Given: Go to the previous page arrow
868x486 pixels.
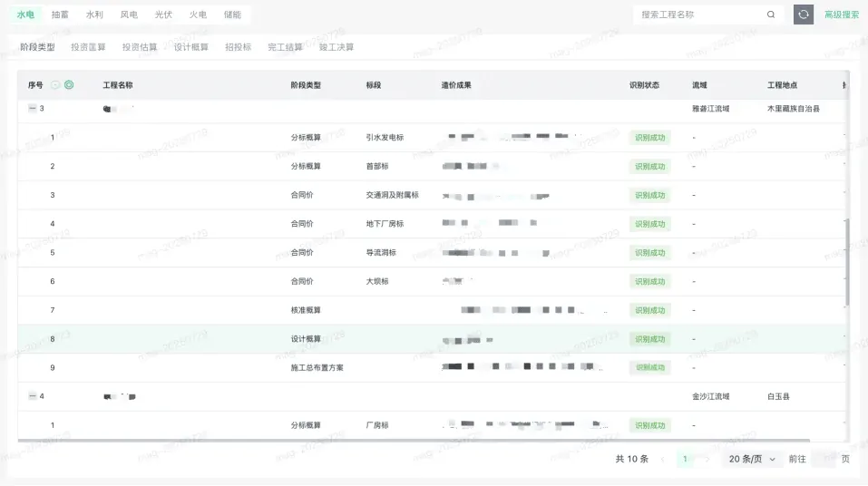Looking at the screenshot, I should tap(663, 459).
